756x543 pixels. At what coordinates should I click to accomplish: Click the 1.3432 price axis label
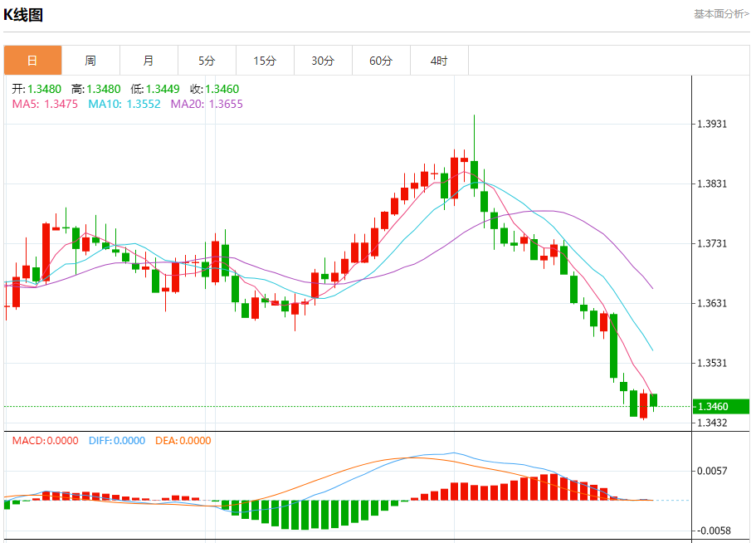(712, 423)
